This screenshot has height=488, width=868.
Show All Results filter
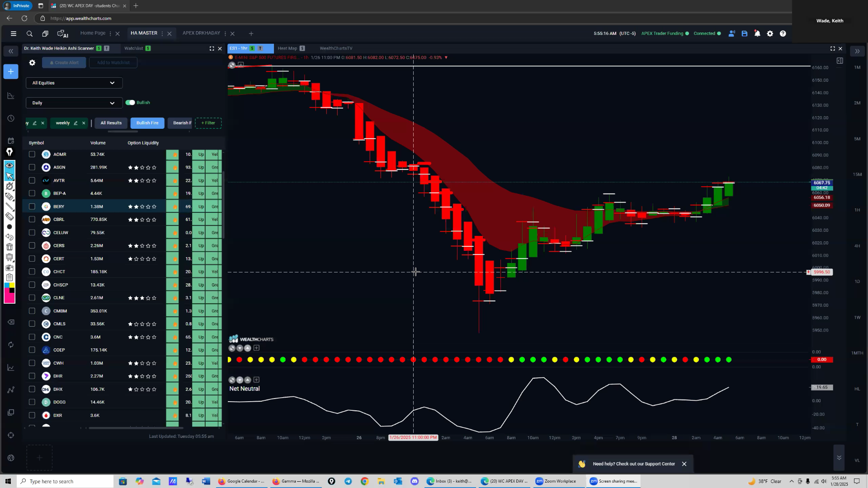[x=111, y=123]
